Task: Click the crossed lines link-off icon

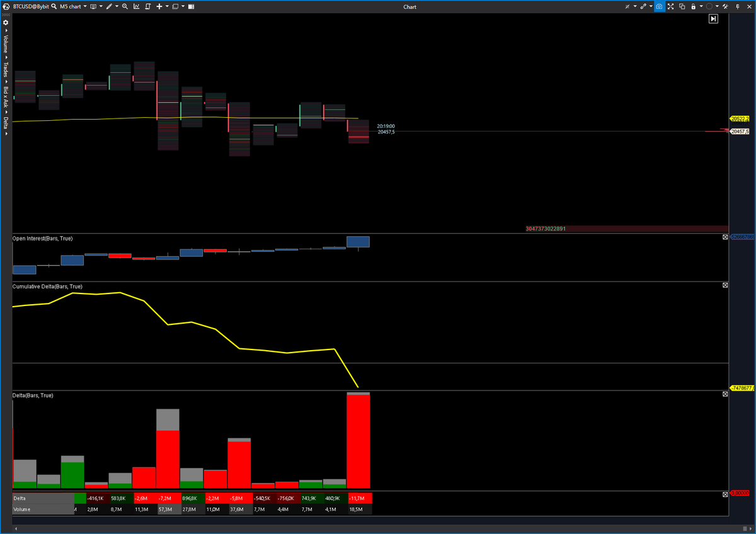Action: tap(627, 6)
